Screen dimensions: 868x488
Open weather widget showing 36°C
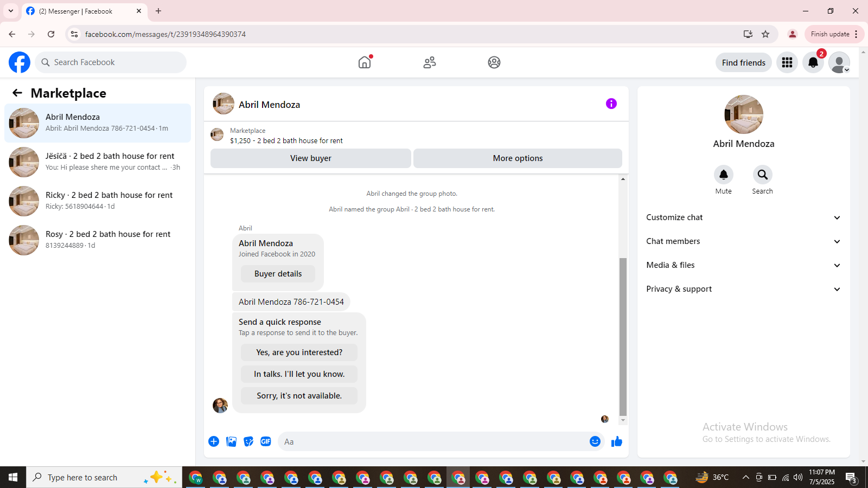click(x=712, y=477)
